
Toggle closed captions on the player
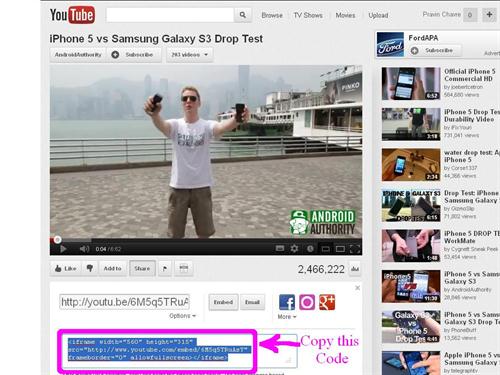pyautogui.click(x=280, y=249)
